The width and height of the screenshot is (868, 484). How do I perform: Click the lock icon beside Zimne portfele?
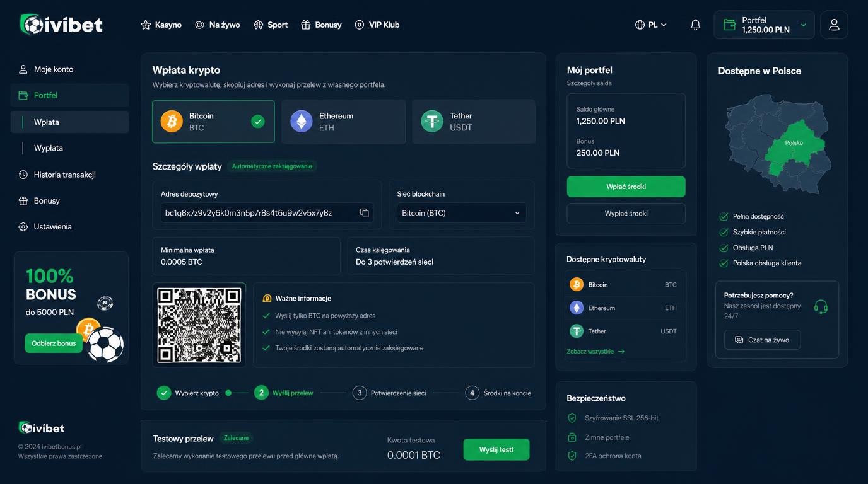tap(572, 437)
